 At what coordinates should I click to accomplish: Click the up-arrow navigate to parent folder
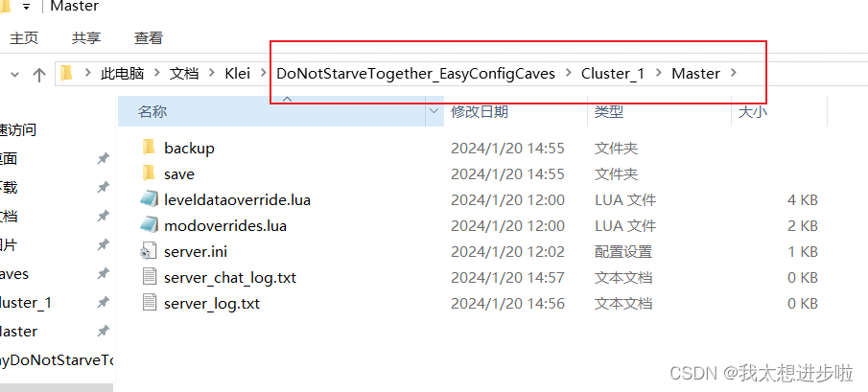[x=38, y=74]
